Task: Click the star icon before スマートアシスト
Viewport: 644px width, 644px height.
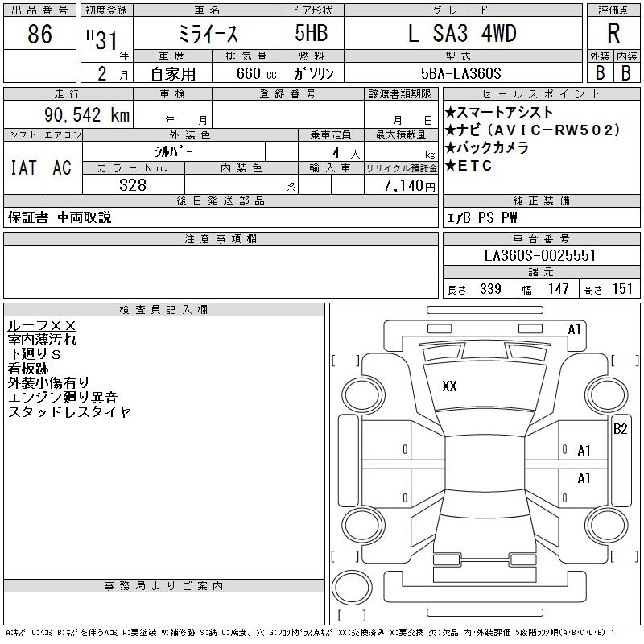Action: tap(450, 113)
